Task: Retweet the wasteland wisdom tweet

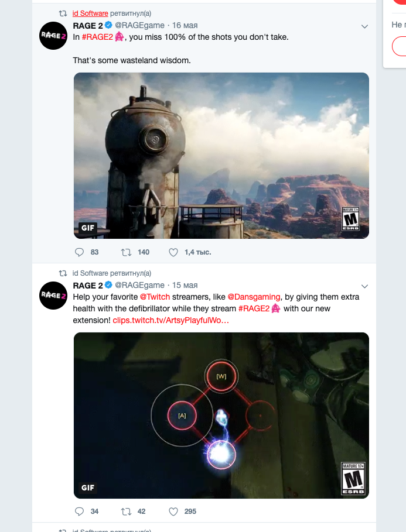Action: [125, 252]
